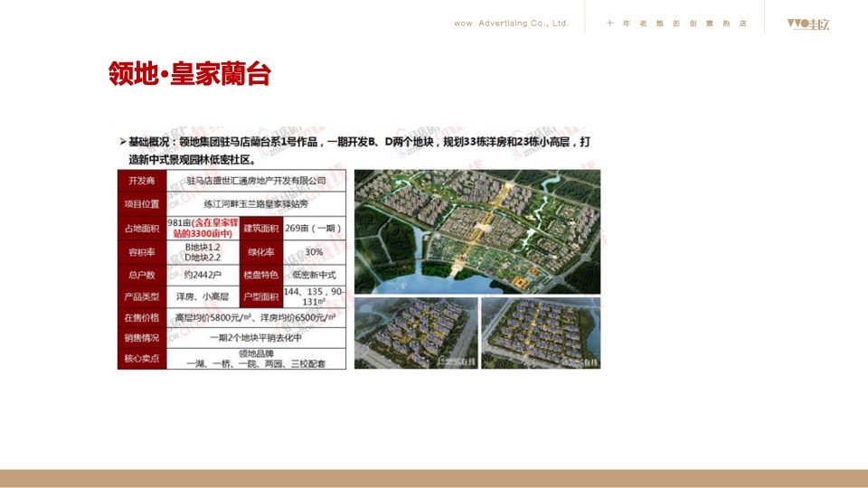The height and width of the screenshot is (488, 868).
Task: Click the 基础概况 overview paragraph
Action: tap(354, 151)
